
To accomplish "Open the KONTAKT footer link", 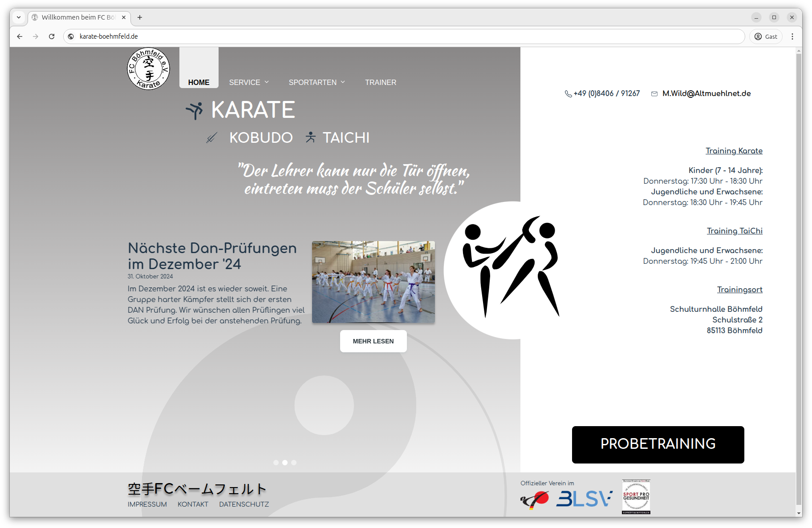I will point(193,504).
